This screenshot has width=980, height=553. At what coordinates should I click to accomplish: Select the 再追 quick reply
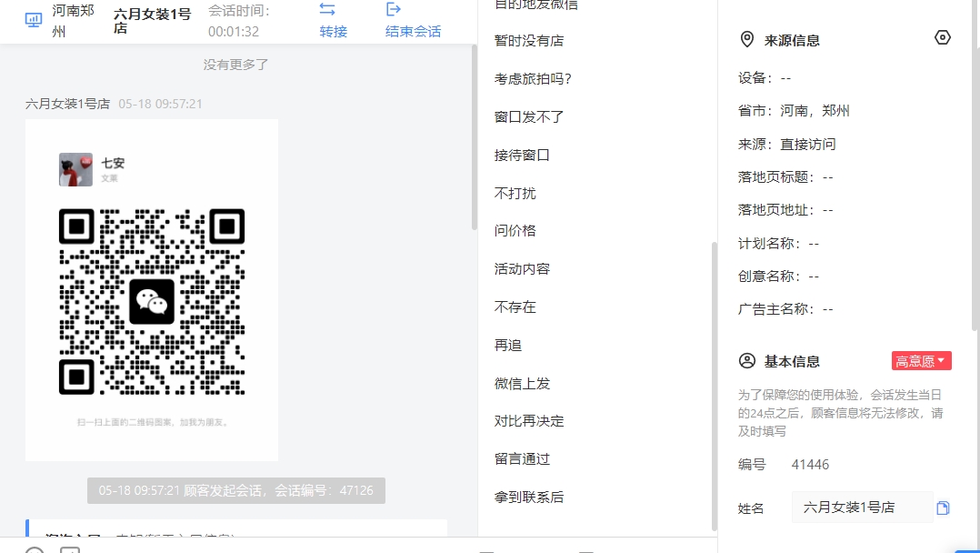click(x=508, y=346)
